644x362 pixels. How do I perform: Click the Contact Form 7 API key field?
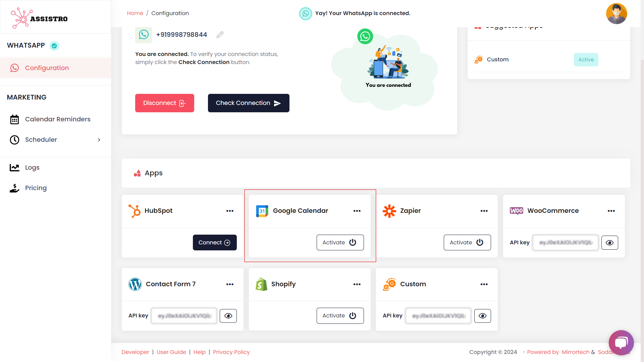point(184,316)
